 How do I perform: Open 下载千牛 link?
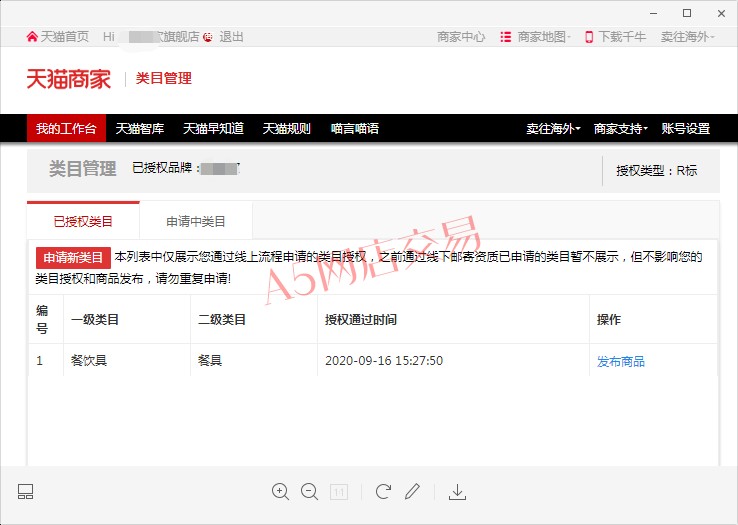[622, 37]
